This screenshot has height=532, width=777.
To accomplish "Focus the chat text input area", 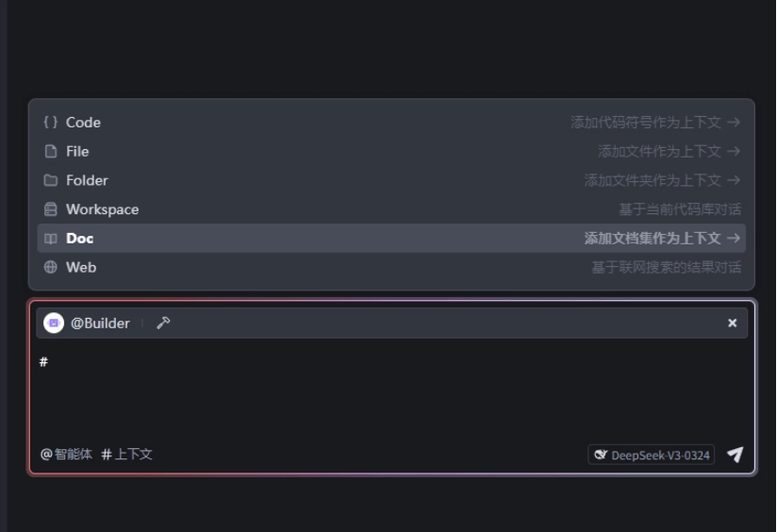I will pos(391,390).
